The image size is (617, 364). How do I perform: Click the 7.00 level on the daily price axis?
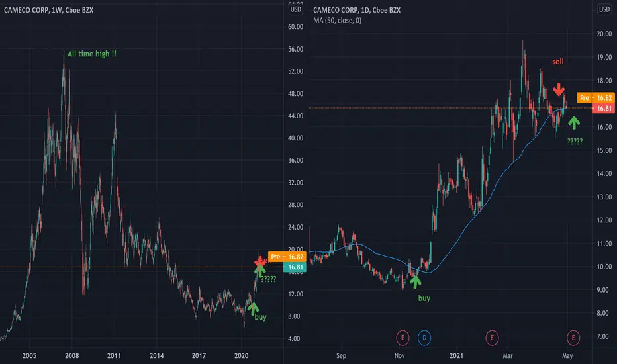(x=604, y=336)
